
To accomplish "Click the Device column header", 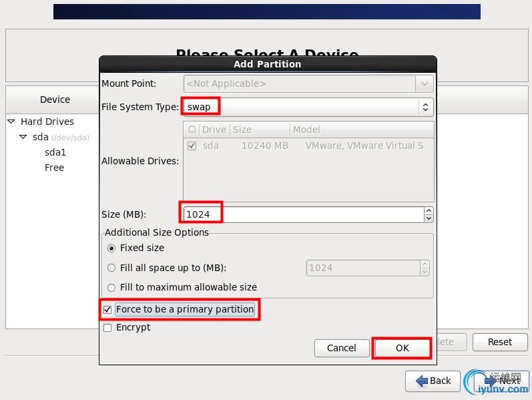I will click(55, 99).
